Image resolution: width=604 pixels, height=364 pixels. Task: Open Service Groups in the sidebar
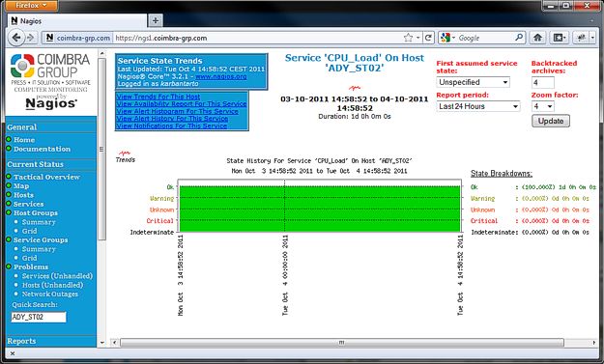point(41,239)
